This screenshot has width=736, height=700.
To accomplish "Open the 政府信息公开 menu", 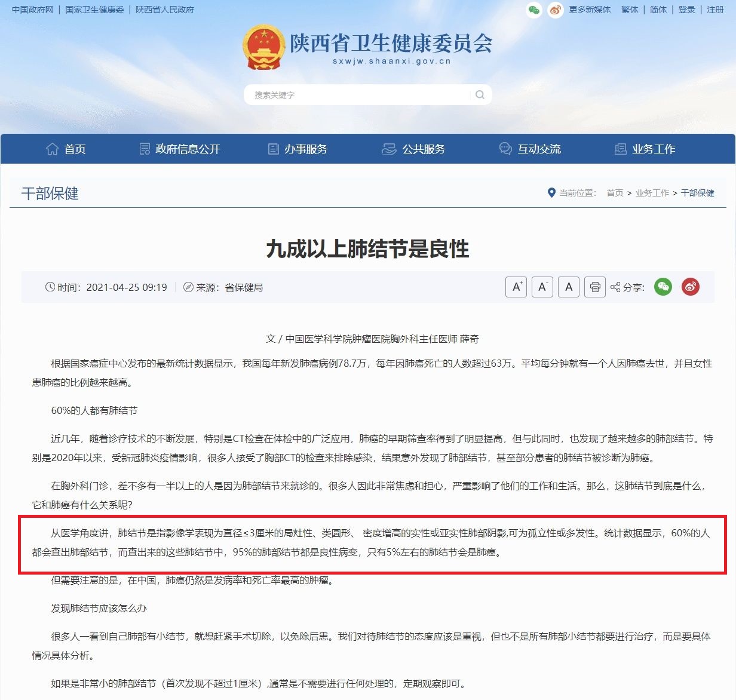I will point(180,149).
